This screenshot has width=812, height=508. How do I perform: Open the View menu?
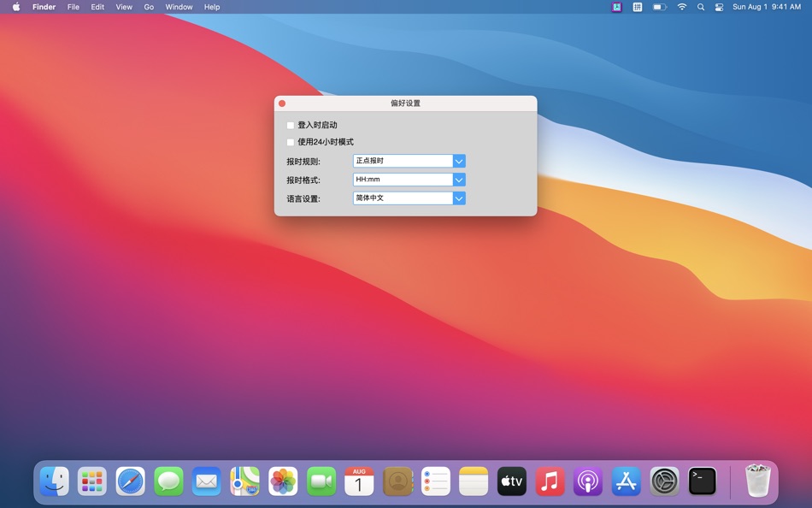(x=124, y=7)
